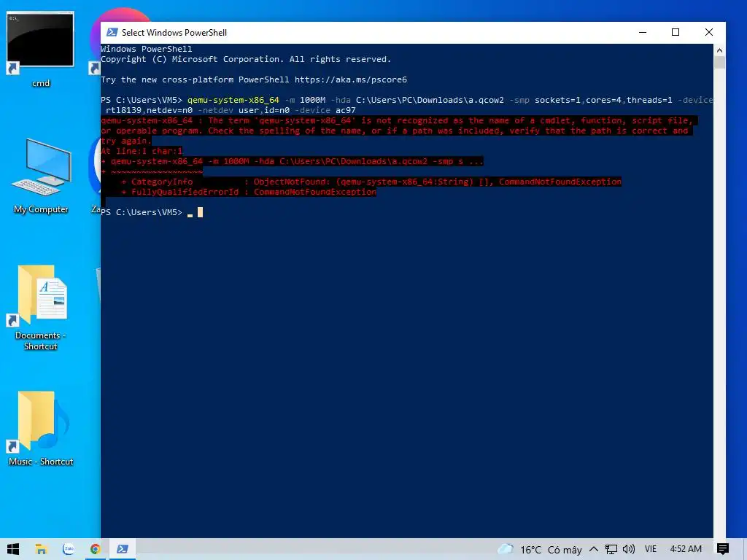Select the PowerShell taskbar button
Image resolution: width=747 pixels, height=560 pixels.
click(x=123, y=549)
